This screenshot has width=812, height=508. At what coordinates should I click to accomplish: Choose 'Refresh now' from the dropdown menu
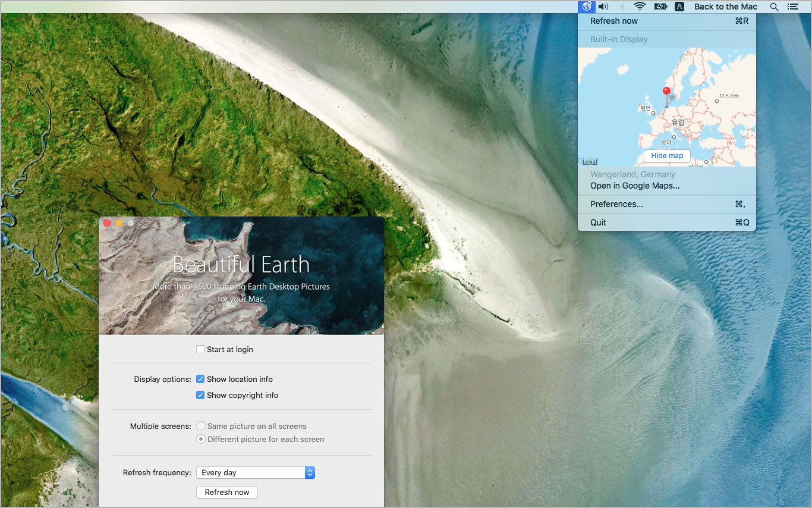coord(667,21)
